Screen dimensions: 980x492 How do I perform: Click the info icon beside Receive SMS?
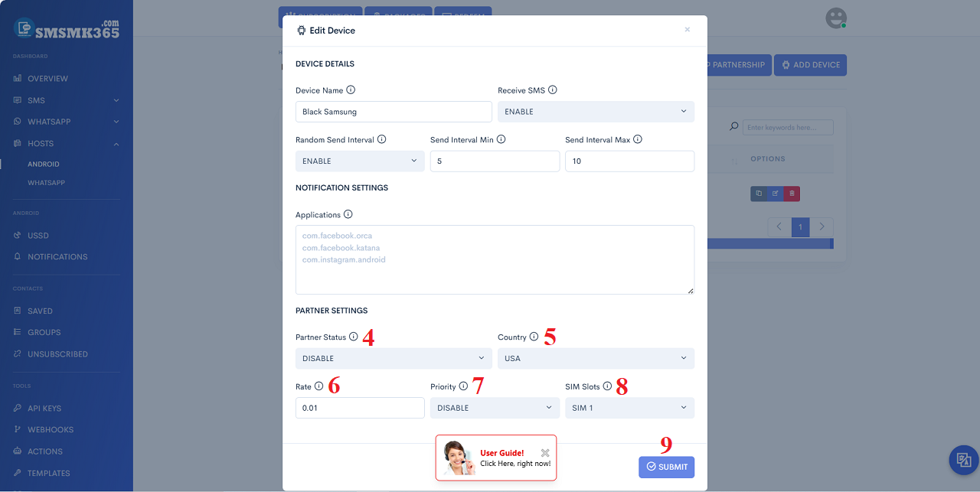pos(553,90)
